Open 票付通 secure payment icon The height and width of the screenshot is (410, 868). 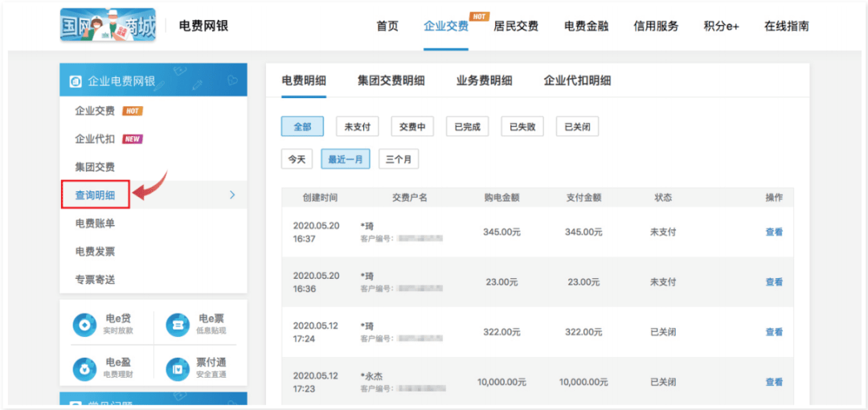tap(178, 368)
